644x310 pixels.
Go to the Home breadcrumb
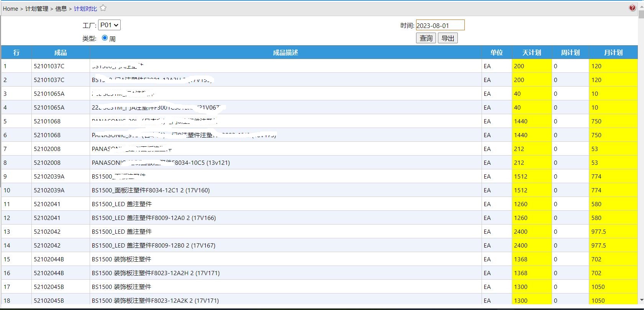coord(10,8)
